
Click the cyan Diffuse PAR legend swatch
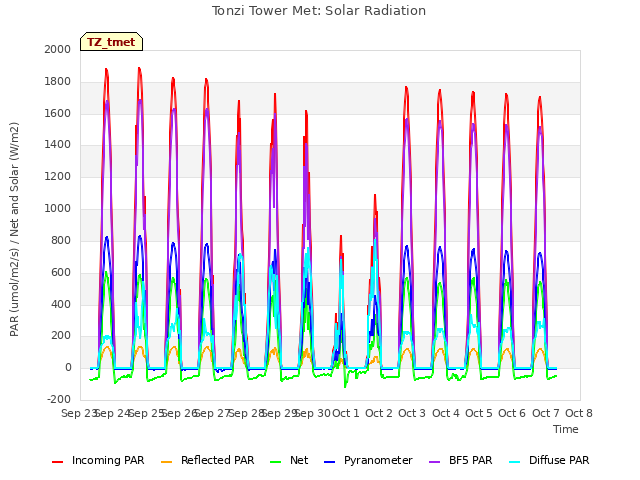[x=515, y=462]
